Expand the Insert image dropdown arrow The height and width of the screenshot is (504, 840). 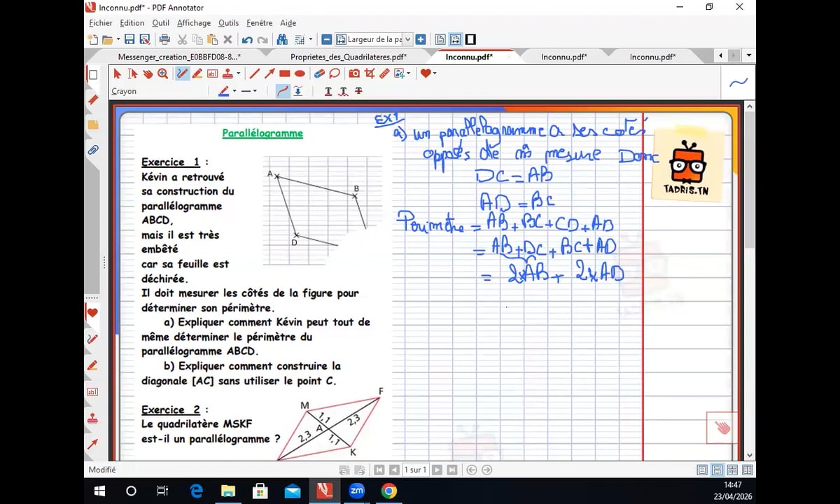point(409,73)
